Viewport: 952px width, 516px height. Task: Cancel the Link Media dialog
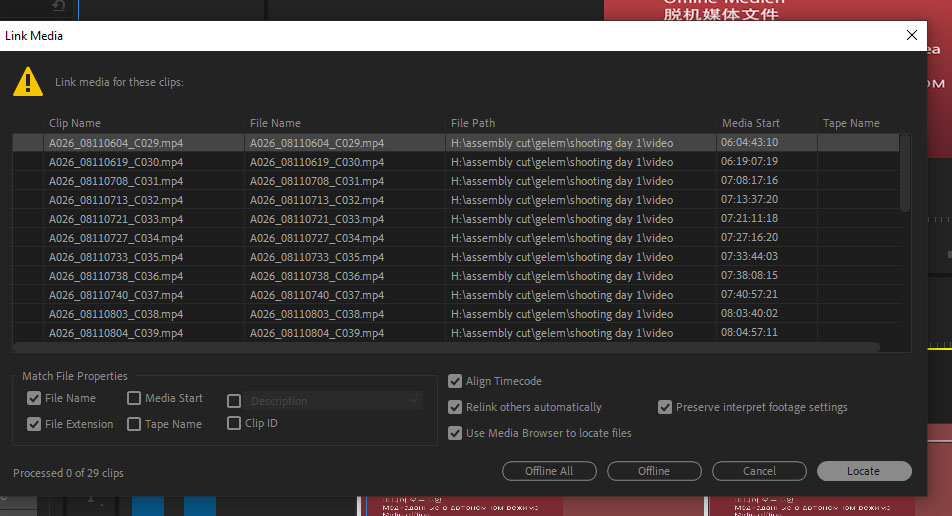tap(759, 471)
